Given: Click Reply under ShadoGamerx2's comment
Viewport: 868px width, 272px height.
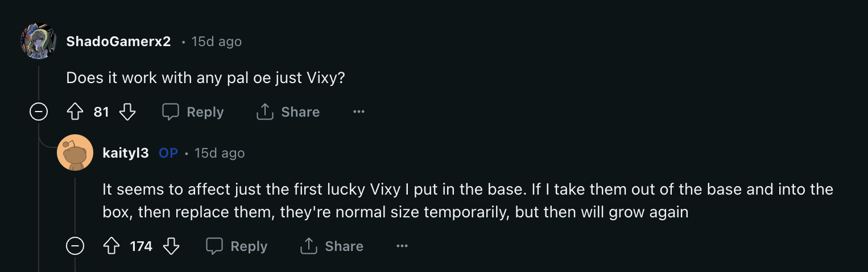Looking at the screenshot, I should (193, 112).
